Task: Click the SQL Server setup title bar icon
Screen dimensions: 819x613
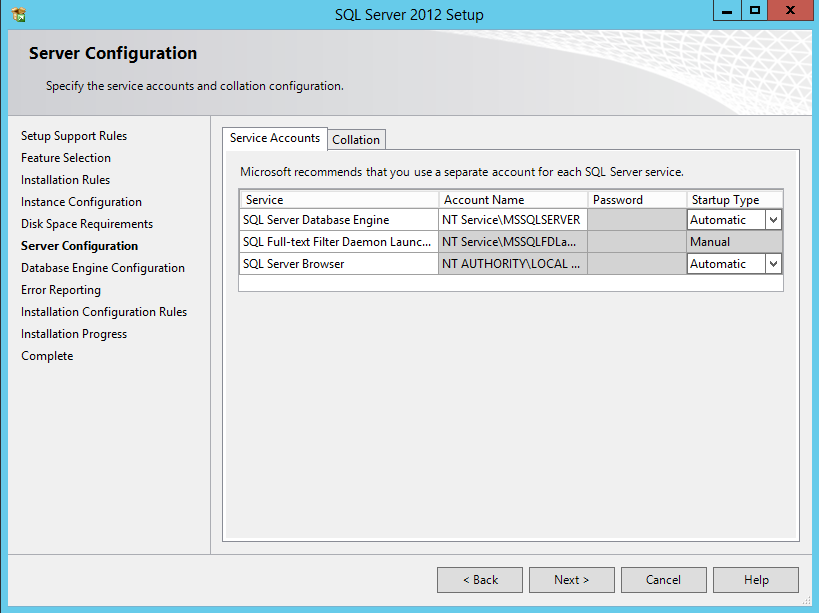Action: click(x=18, y=15)
